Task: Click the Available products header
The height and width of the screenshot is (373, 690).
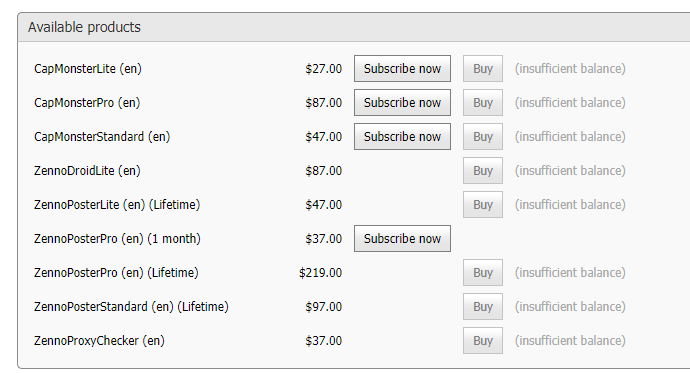Action: (84, 27)
